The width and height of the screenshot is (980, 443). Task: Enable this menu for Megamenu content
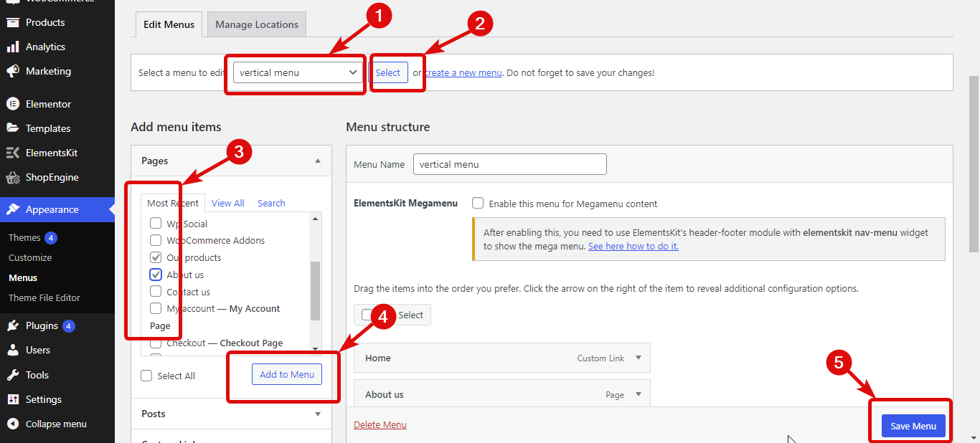[x=478, y=204]
